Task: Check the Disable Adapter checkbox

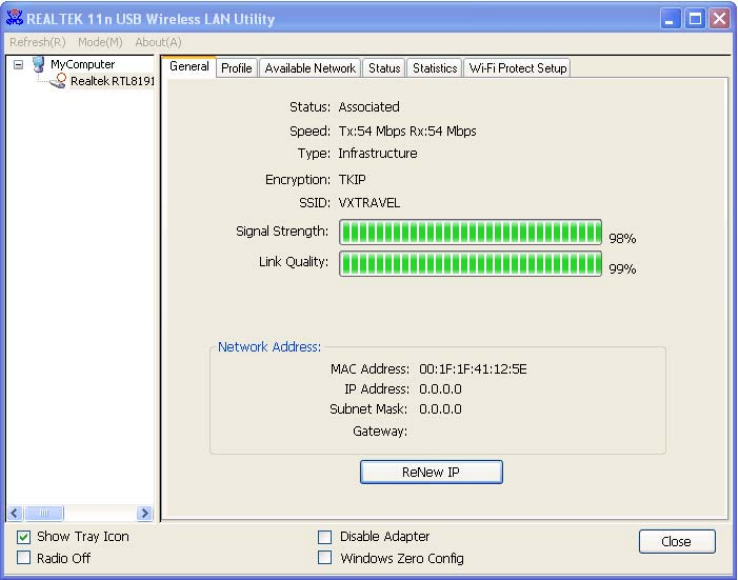Action: 325,537
